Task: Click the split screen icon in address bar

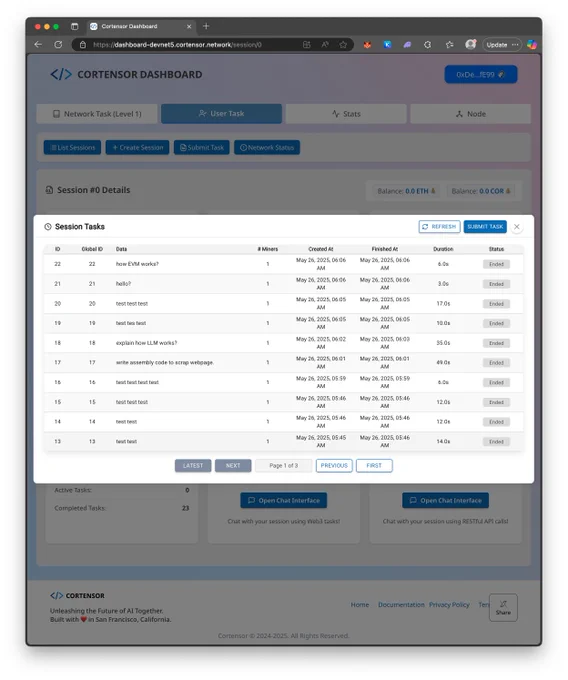Action: tap(307, 45)
